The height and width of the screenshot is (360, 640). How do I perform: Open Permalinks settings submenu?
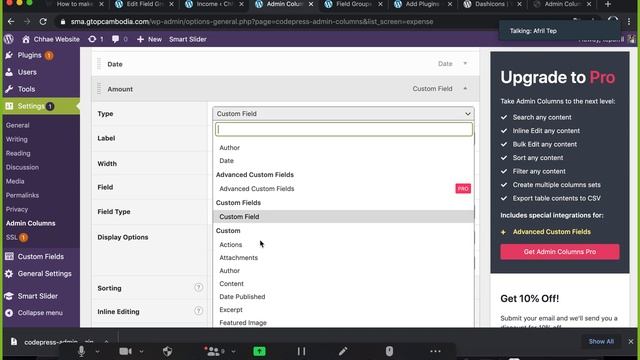click(x=22, y=195)
